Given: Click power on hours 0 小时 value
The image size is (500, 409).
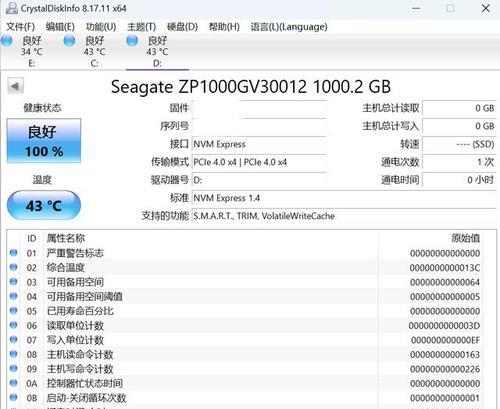Looking at the screenshot, I should click(459, 180).
